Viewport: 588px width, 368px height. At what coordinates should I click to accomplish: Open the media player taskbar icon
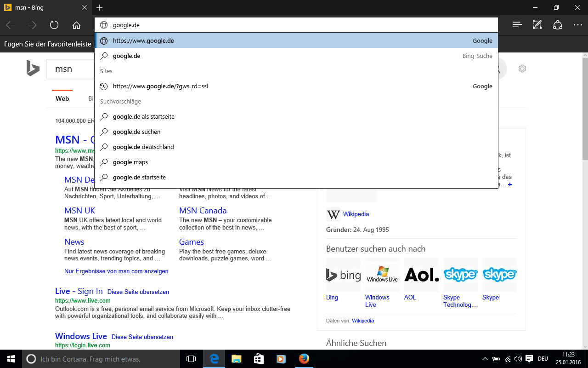point(281,359)
